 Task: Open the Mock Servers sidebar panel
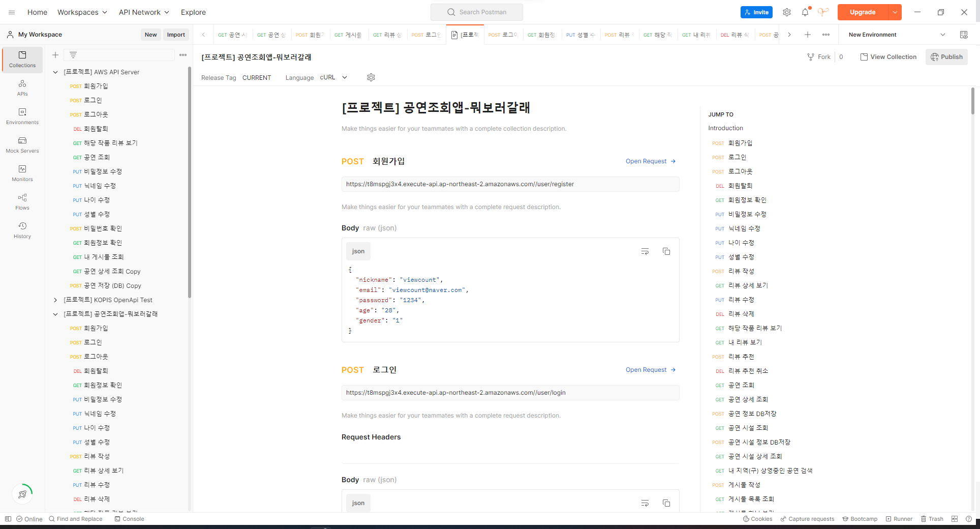(22, 145)
